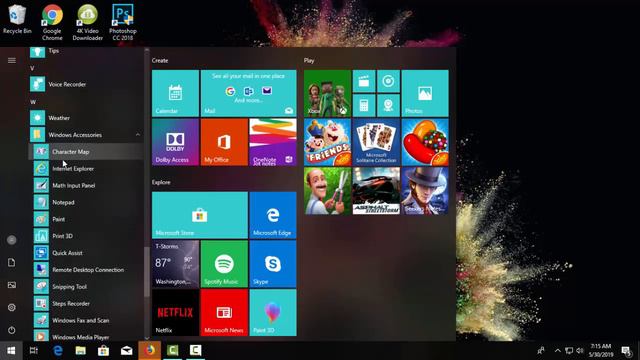Open Windows Media Player
The width and height of the screenshot is (640, 360).
[x=86, y=336]
